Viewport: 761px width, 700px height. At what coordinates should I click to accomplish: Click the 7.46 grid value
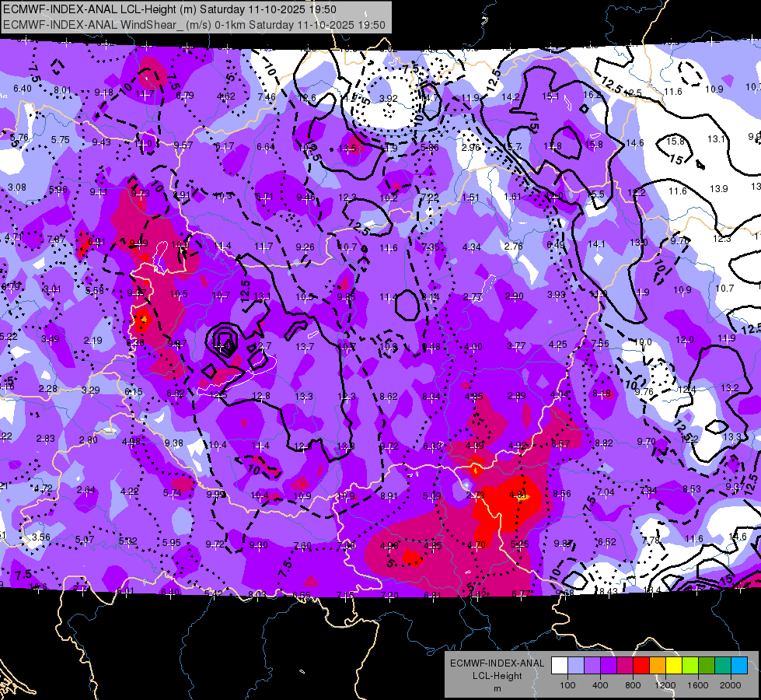267,96
